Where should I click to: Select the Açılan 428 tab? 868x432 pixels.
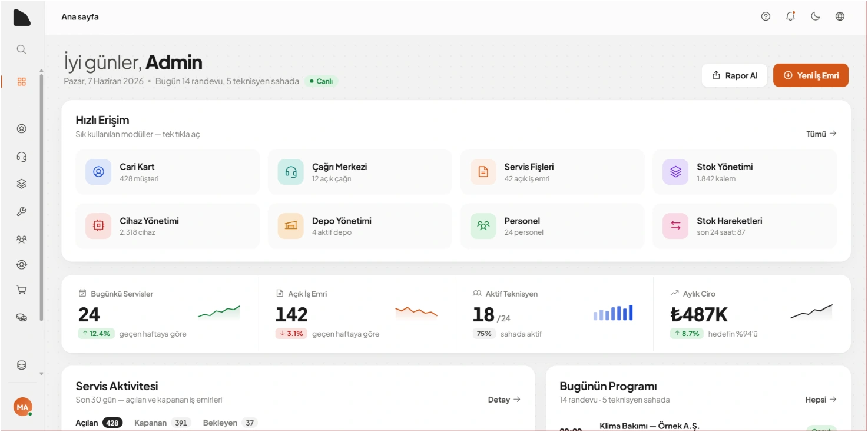click(x=99, y=423)
